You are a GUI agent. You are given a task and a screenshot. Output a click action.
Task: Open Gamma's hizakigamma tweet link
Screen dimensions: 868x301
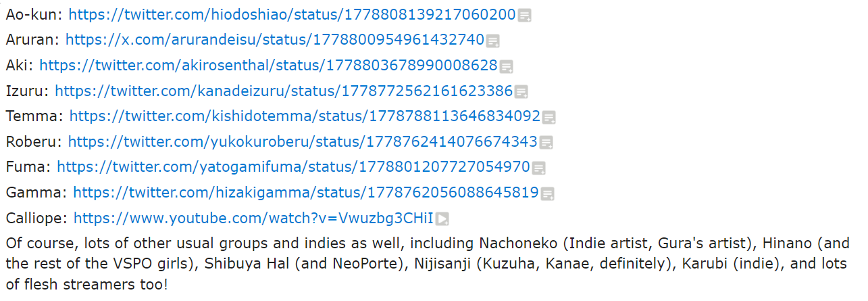(x=306, y=193)
